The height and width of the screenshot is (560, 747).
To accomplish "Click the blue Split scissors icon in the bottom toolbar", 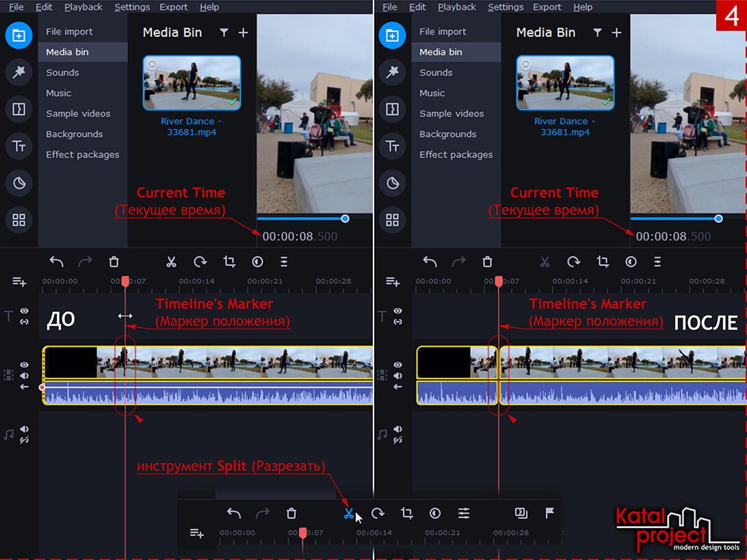I will [349, 514].
